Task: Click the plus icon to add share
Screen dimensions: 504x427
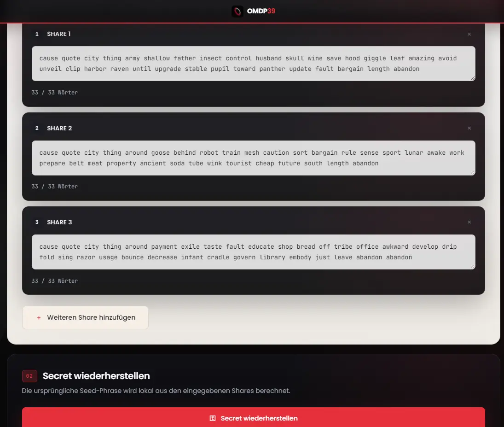Action: pyautogui.click(x=39, y=317)
